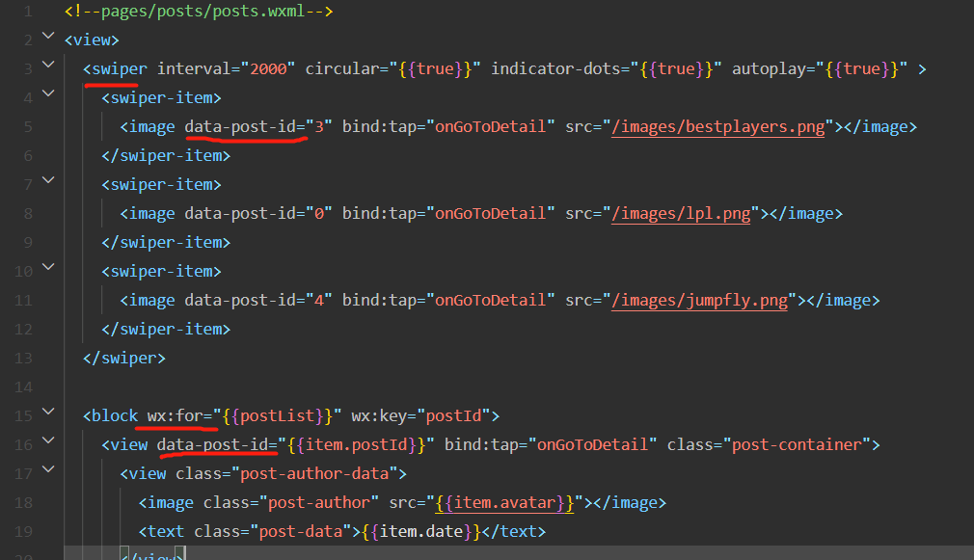974x560 pixels.
Task: Click onGoToDetail handler on line 8
Action: coord(490,214)
